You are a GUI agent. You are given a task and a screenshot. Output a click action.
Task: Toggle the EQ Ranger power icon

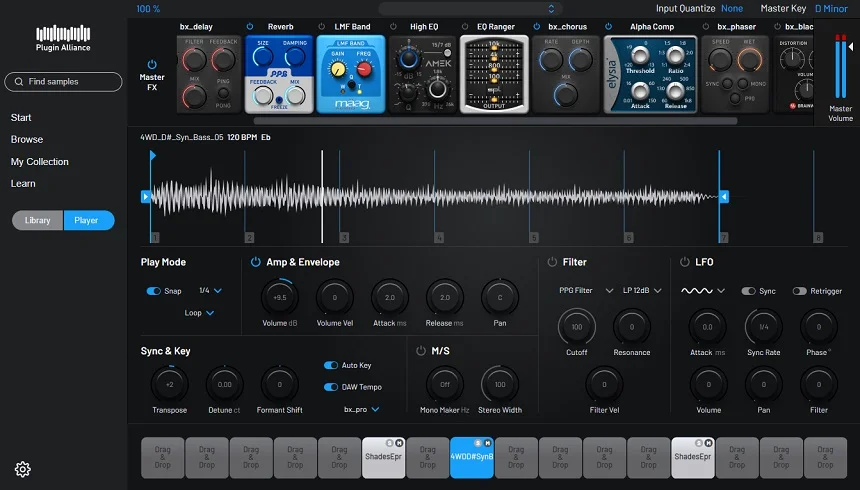pos(465,26)
